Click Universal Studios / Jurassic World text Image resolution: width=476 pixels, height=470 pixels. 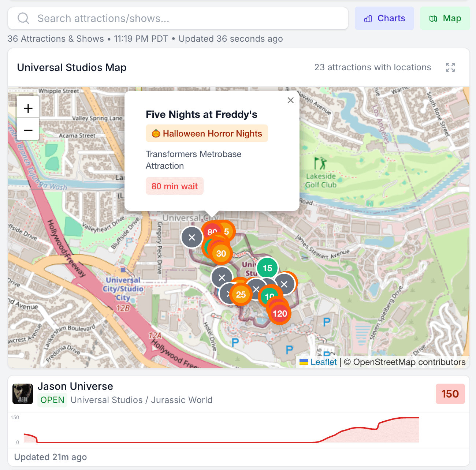[142, 400]
